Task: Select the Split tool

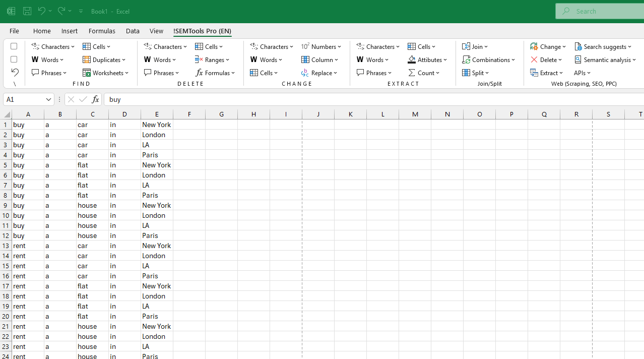Action: (476, 73)
